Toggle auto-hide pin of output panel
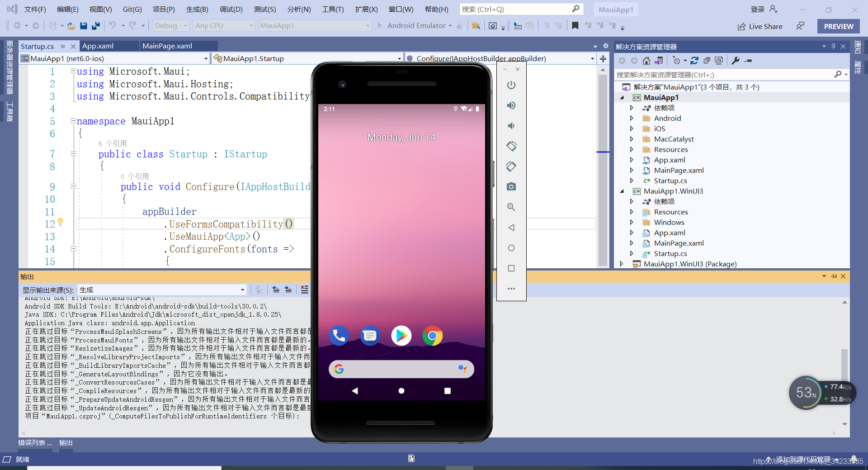Screen dimensions: 868x470 click(834, 276)
